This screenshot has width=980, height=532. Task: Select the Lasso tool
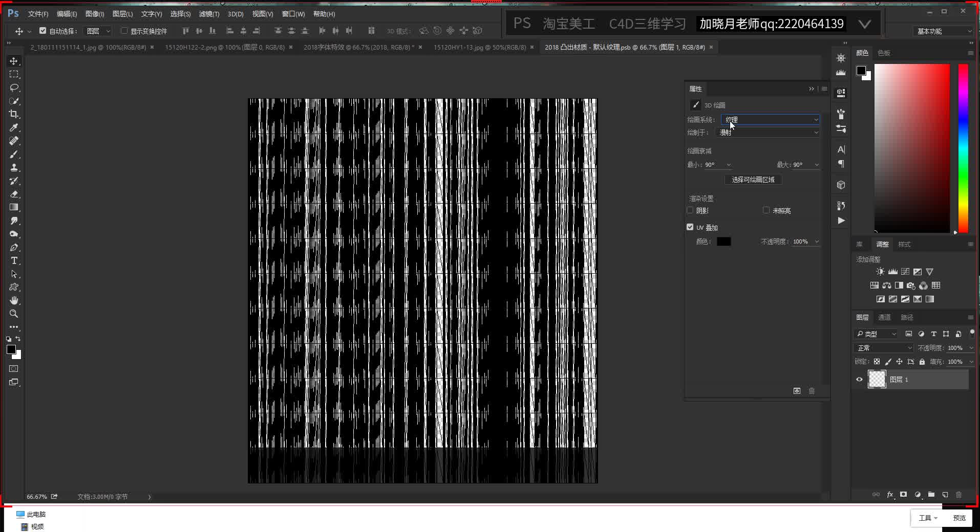[14, 87]
